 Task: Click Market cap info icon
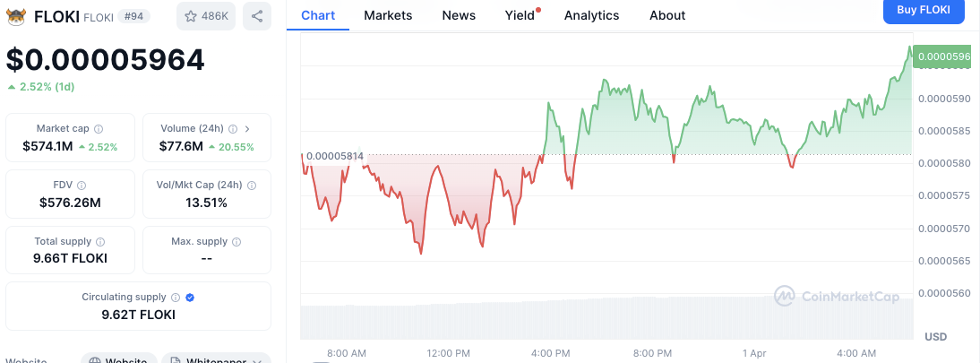pos(99,129)
